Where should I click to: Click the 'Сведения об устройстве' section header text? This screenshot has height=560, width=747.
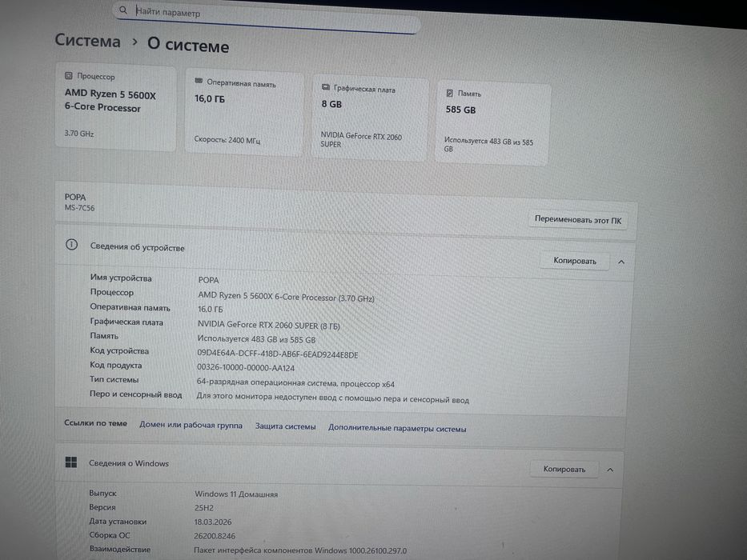[137, 247]
